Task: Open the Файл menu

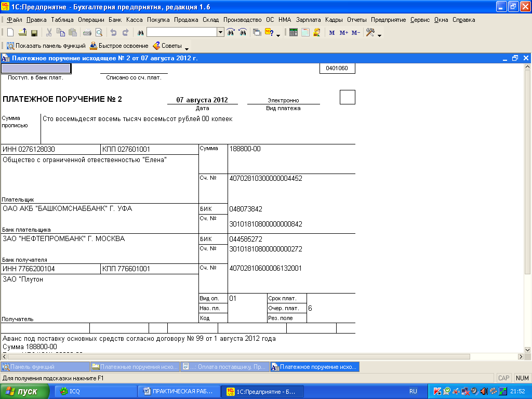Action: point(14,20)
